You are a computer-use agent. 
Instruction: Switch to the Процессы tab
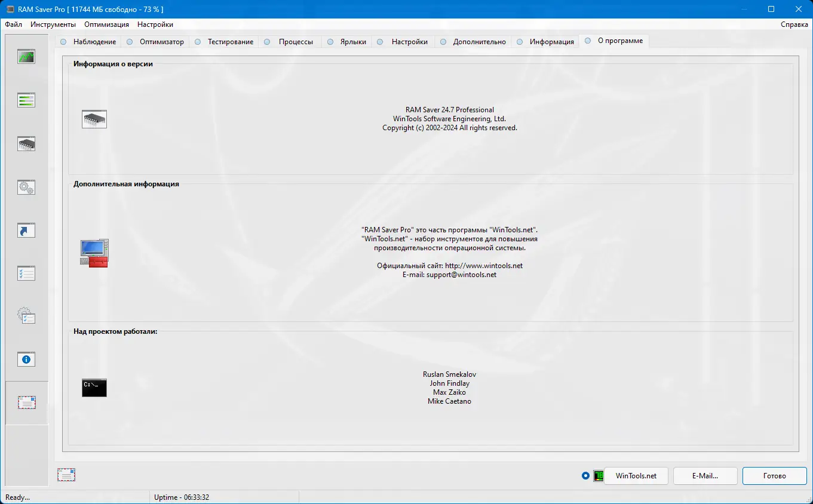pyautogui.click(x=290, y=42)
